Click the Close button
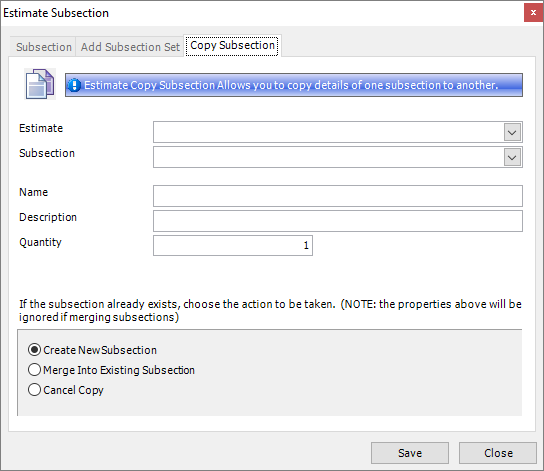The width and height of the screenshot is (544, 471). pos(498,453)
